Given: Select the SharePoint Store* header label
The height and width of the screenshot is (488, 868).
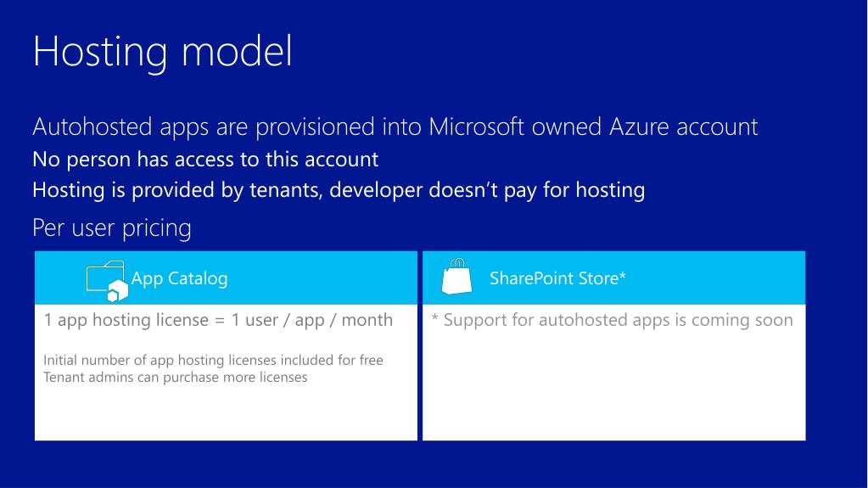Looking at the screenshot, I should [x=557, y=278].
